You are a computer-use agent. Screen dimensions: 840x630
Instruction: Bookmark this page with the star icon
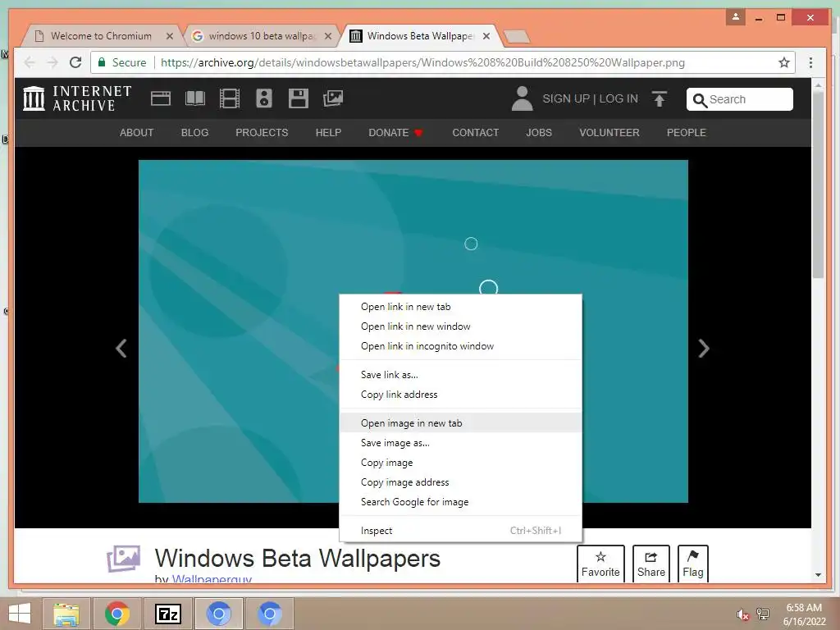coord(784,62)
